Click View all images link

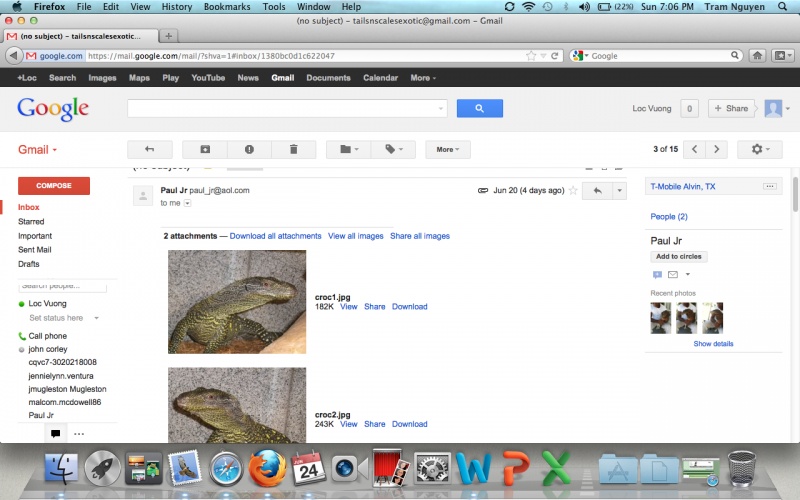pos(356,236)
